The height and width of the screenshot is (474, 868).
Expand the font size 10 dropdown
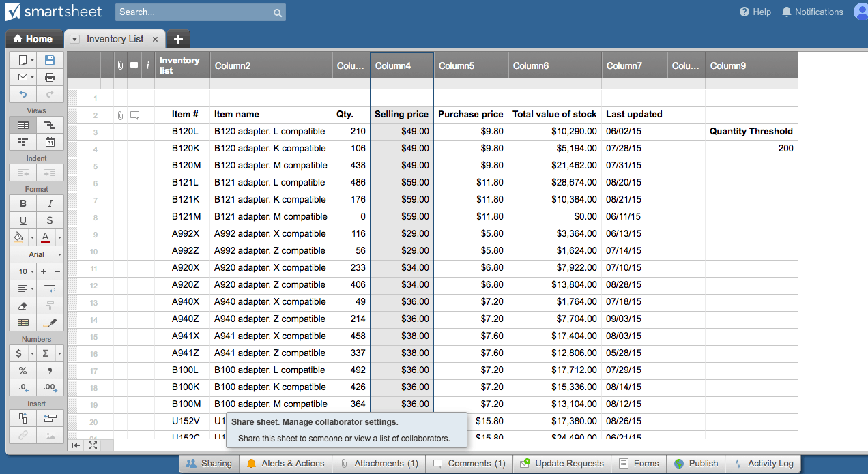[x=26, y=271]
